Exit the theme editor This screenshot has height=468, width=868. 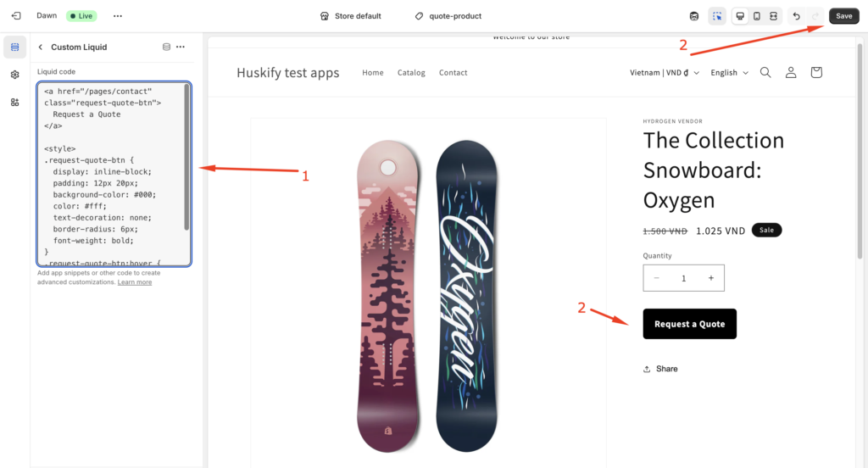pyautogui.click(x=16, y=16)
